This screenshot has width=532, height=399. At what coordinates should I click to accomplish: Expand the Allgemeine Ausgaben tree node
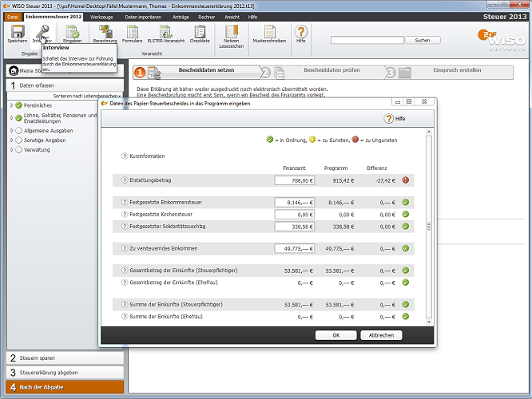tap(11, 131)
